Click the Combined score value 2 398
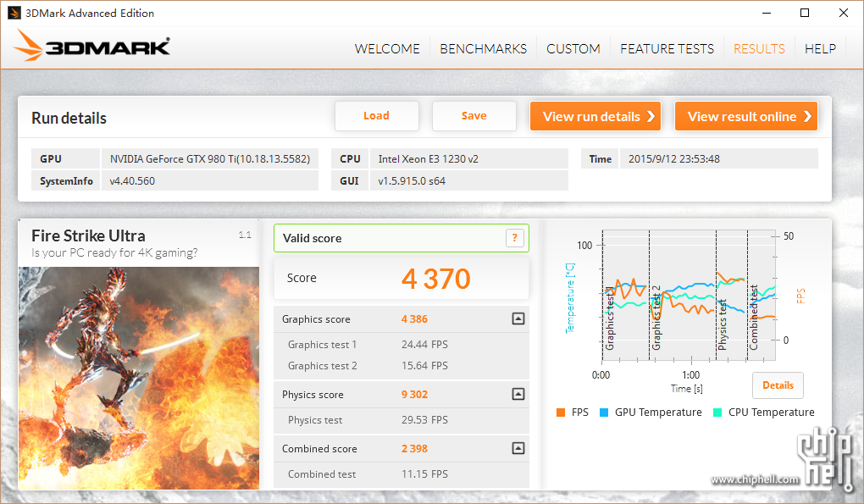Image resolution: width=864 pixels, height=504 pixels. click(414, 448)
